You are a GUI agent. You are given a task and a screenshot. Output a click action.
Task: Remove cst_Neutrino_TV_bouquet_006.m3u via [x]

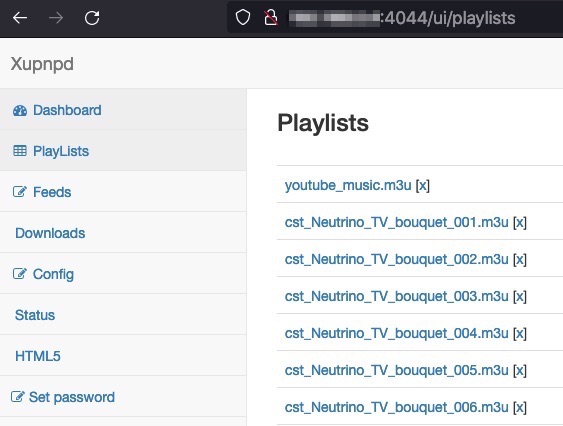click(x=520, y=408)
